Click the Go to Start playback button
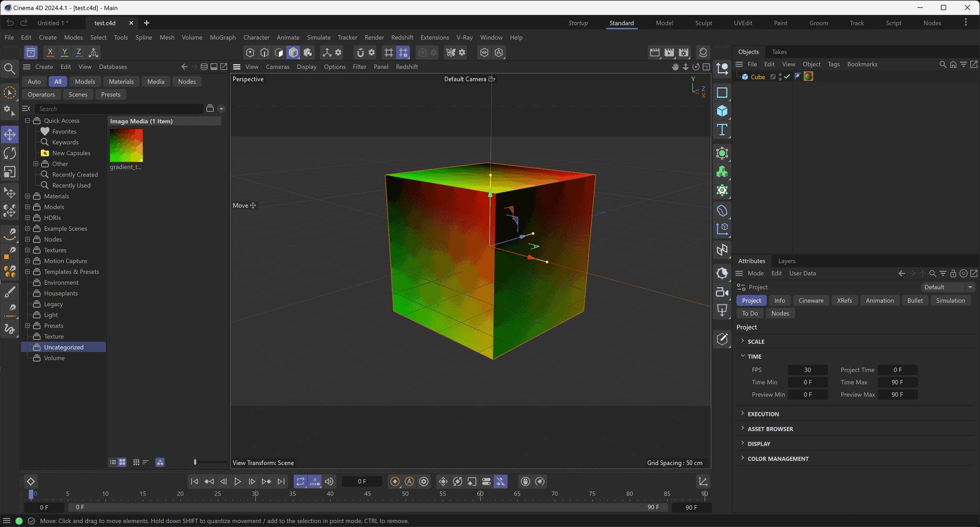Screen dimensions: 980x527 pyautogui.click(x=194, y=482)
